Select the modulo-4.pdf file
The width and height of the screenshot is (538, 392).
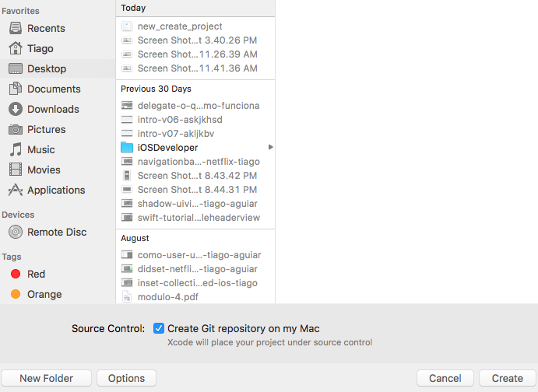(195, 297)
